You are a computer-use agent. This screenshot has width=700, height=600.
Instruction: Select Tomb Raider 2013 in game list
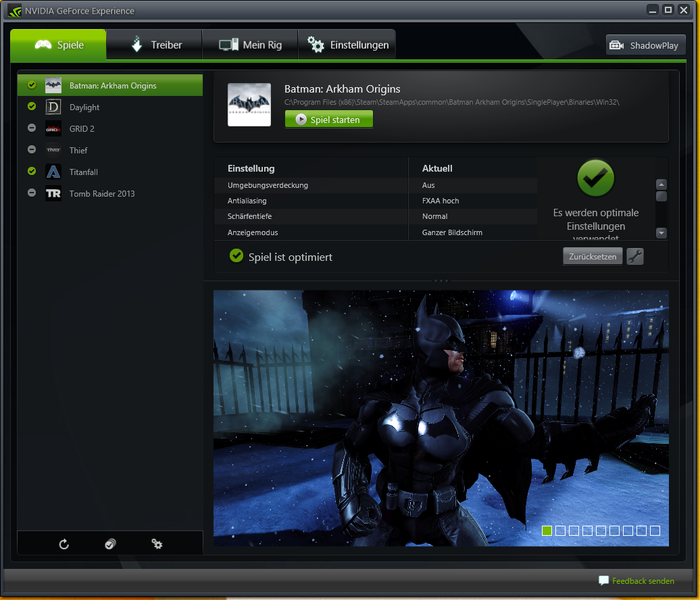click(110, 193)
